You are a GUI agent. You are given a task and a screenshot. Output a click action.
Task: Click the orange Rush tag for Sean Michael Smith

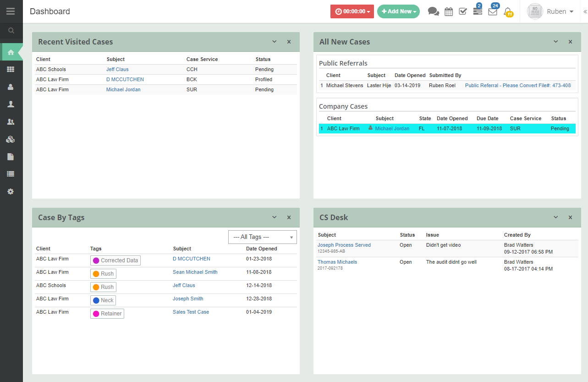pos(103,274)
